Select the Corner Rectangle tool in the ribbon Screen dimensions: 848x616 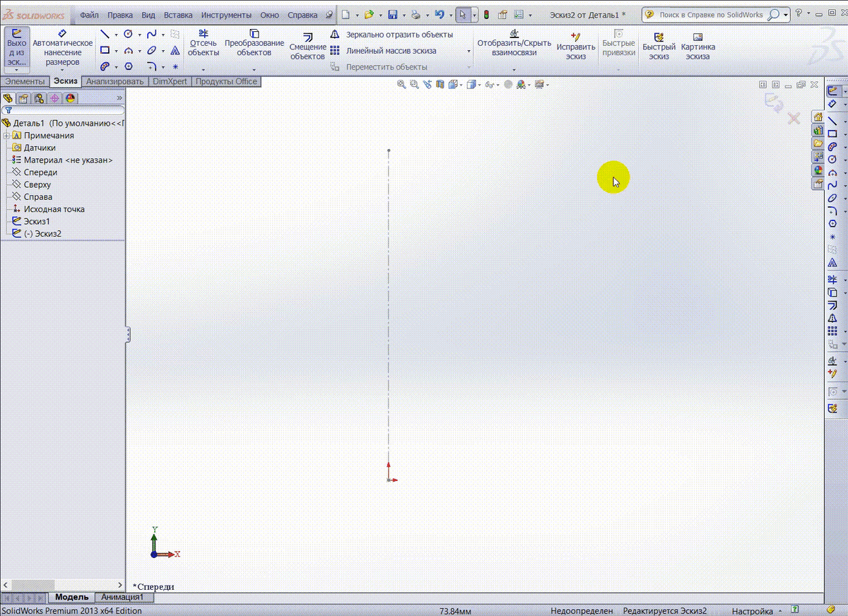tap(105, 50)
